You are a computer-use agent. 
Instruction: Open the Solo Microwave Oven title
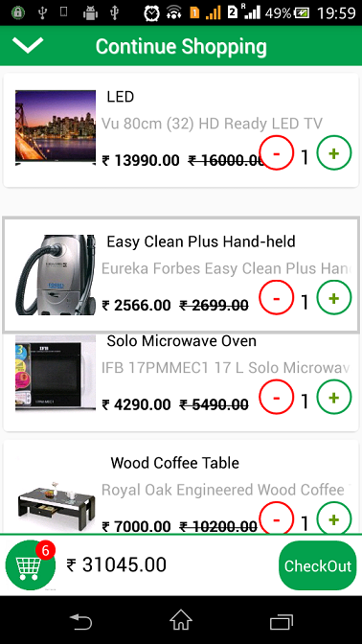tap(181, 341)
